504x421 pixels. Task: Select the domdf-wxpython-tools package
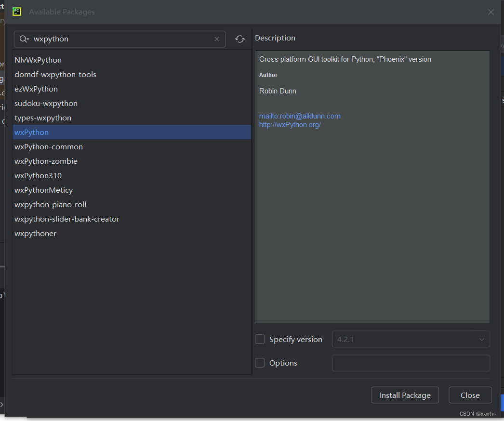coord(55,74)
